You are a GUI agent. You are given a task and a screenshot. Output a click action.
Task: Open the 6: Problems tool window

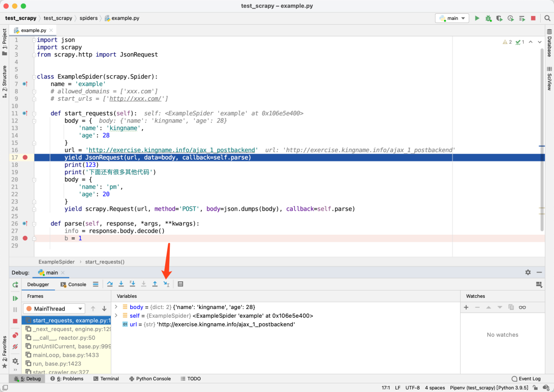click(x=67, y=379)
